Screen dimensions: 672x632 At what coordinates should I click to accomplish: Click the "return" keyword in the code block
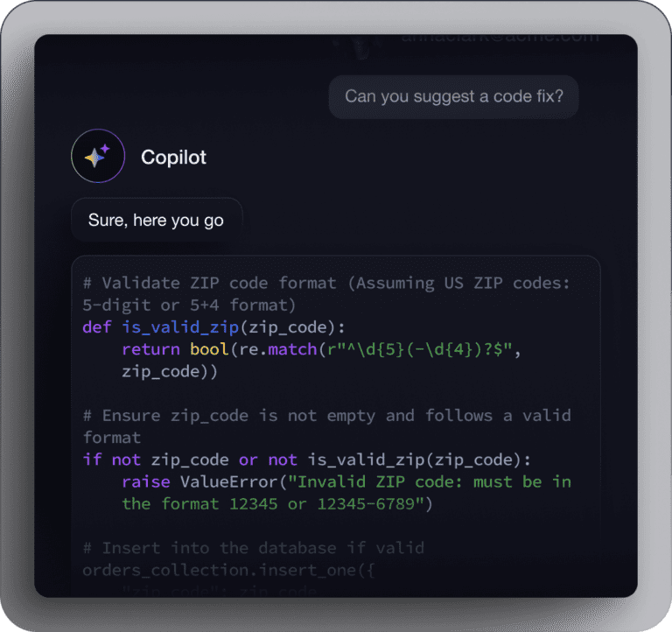(150, 349)
